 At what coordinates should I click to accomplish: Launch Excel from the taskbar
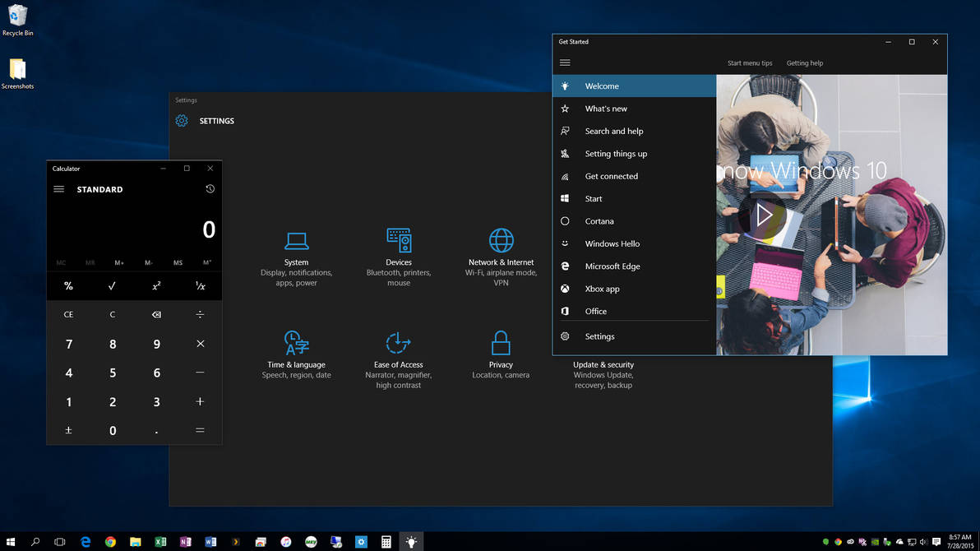[x=160, y=542]
